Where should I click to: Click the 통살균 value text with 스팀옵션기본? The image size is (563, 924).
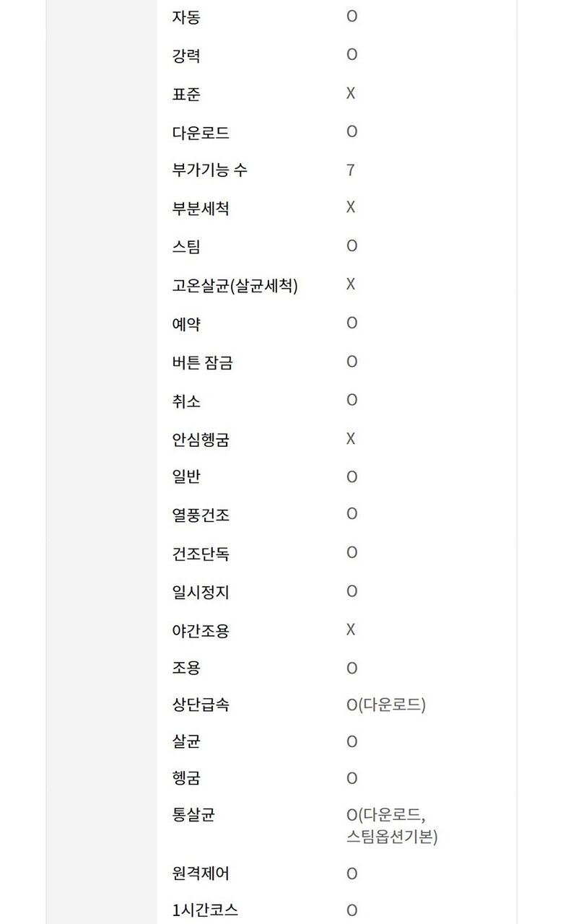click(392, 827)
